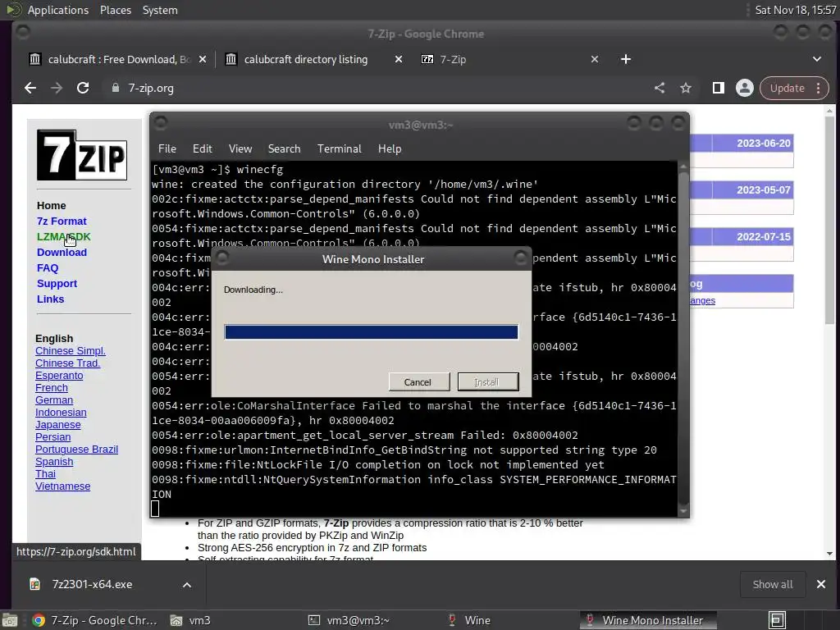Switch language to Thai
Image resolution: width=840 pixels, height=630 pixels.
[x=46, y=474]
